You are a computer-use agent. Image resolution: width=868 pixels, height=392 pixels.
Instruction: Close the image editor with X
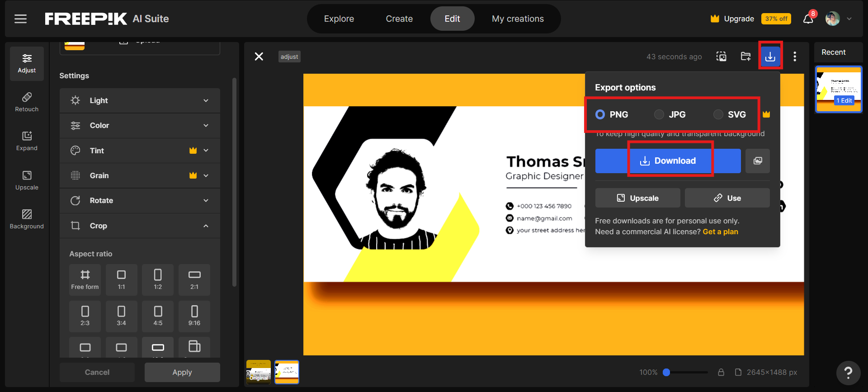[259, 57]
